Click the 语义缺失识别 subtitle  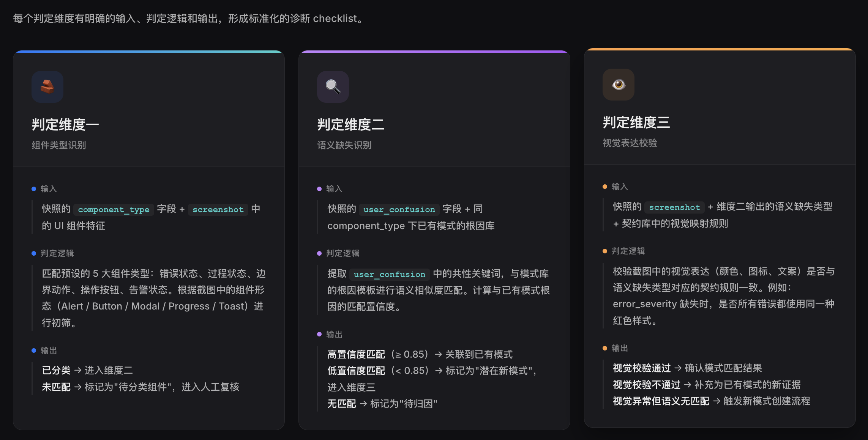click(344, 145)
